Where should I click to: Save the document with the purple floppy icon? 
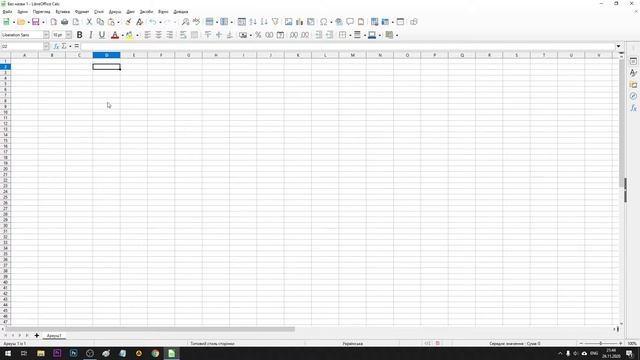[x=36, y=22]
